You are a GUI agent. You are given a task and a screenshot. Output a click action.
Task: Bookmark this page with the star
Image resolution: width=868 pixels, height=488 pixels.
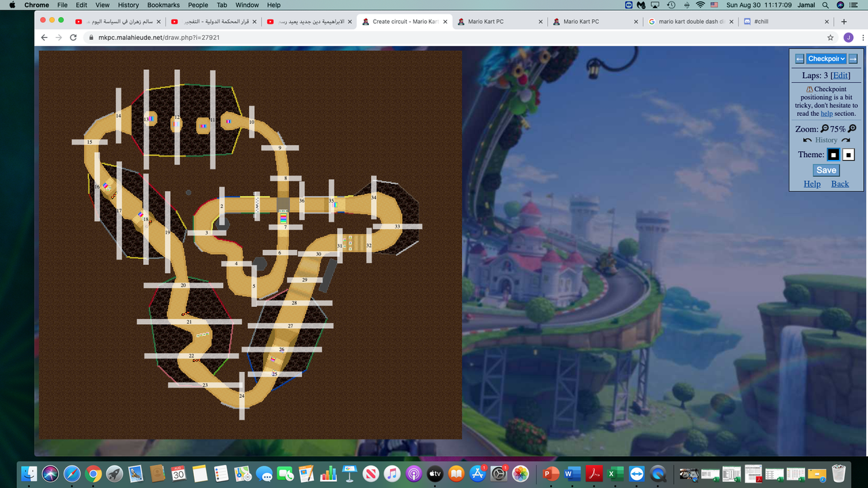tap(830, 38)
